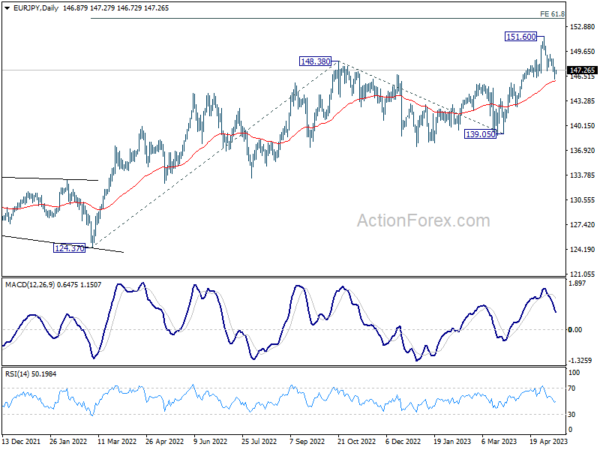
Task: Click the ActionForex.com watermark text
Action: (x=423, y=221)
